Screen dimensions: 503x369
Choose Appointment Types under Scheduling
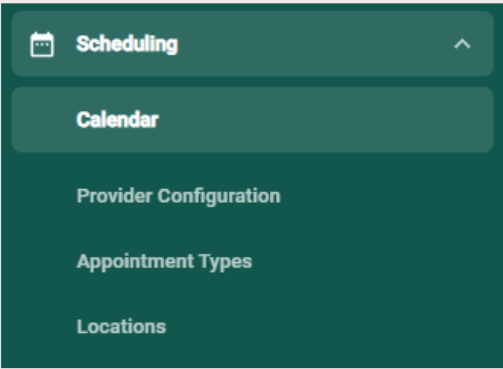164,261
